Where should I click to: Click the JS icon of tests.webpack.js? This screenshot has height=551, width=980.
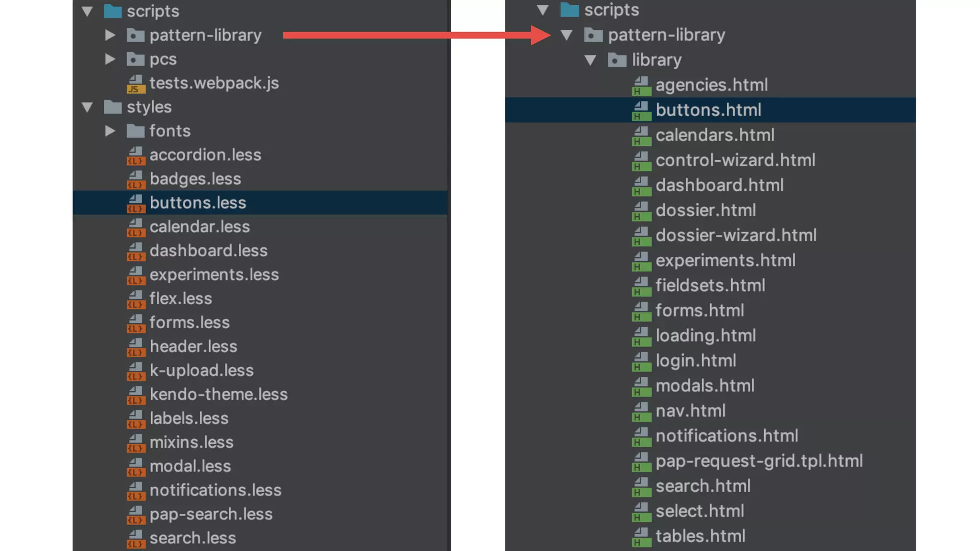click(x=136, y=84)
